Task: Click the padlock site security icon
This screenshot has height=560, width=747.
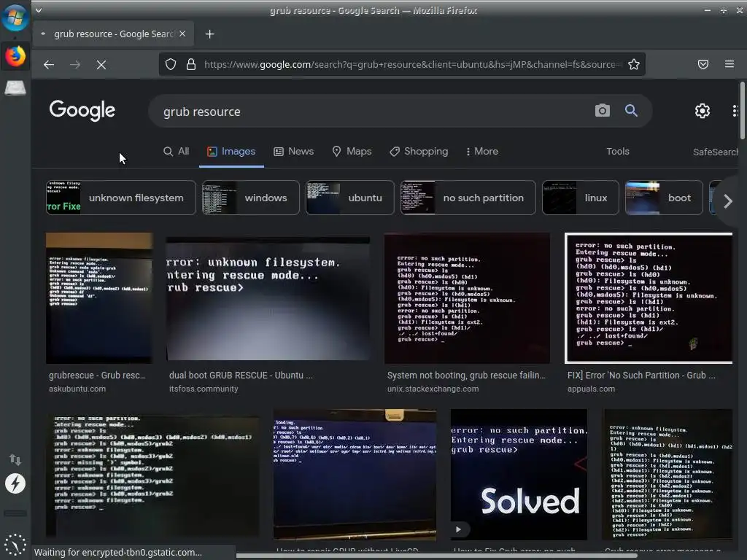Action: (191, 64)
